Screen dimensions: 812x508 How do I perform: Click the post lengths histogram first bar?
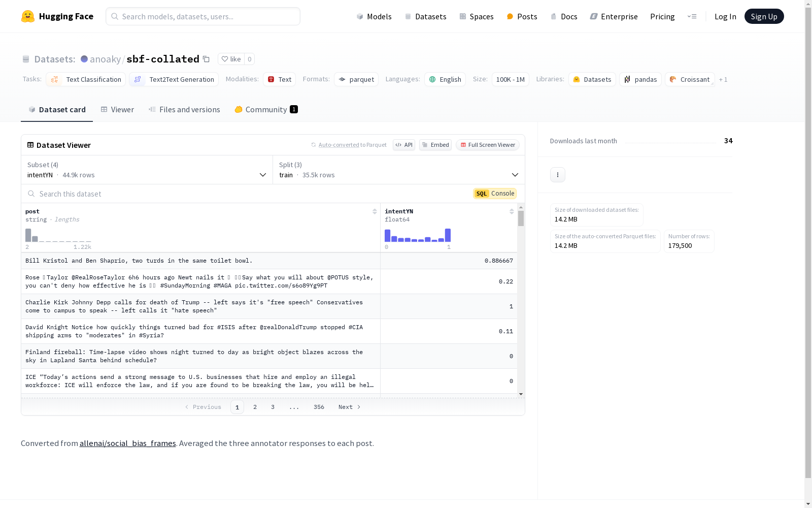pos(28,235)
